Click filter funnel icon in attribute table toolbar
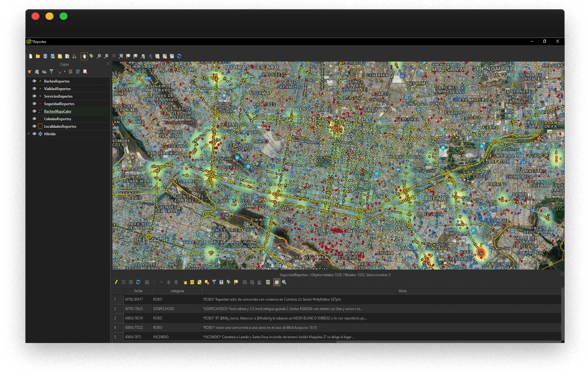The height and width of the screenshot is (379, 588). (x=214, y=282)
